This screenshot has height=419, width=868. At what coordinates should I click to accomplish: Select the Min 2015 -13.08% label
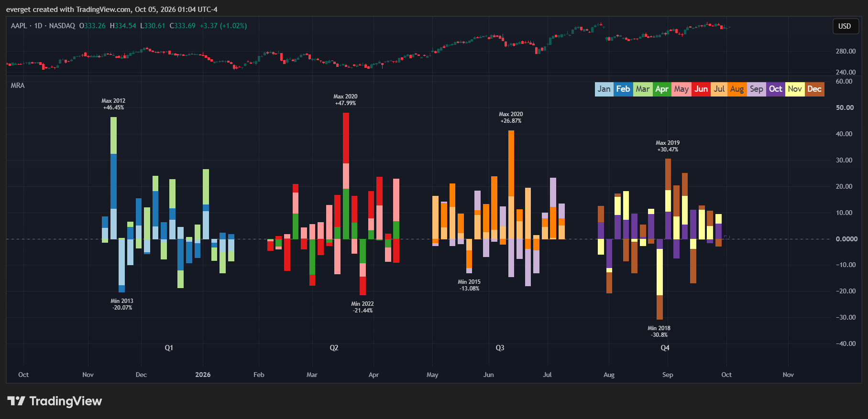click(469, 285)
